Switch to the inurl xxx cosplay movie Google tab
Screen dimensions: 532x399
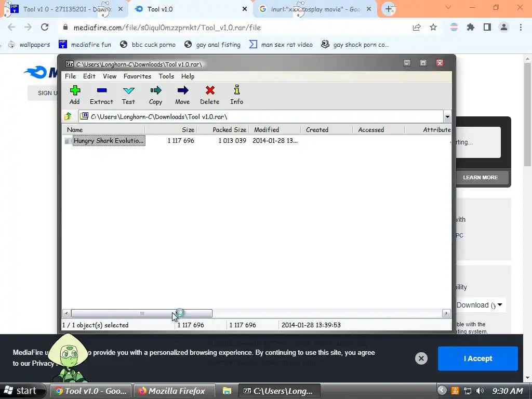point(315,9)
